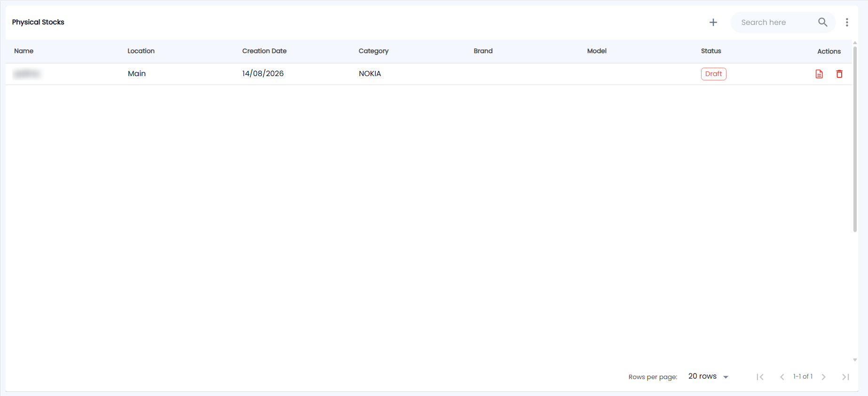This screenshot has height=396, width=868.
Task: Click the scrollbar up arrow
Action: (855, 43)
